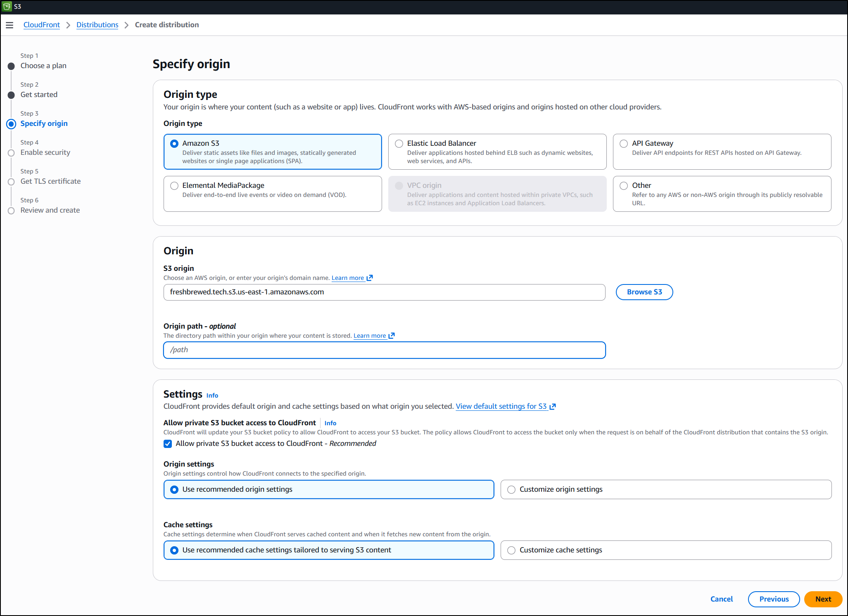Image resolution: width=848 pixels, height=616 pixels.
Task: Select Amazon S3 origin type
Action: [273, 152]
